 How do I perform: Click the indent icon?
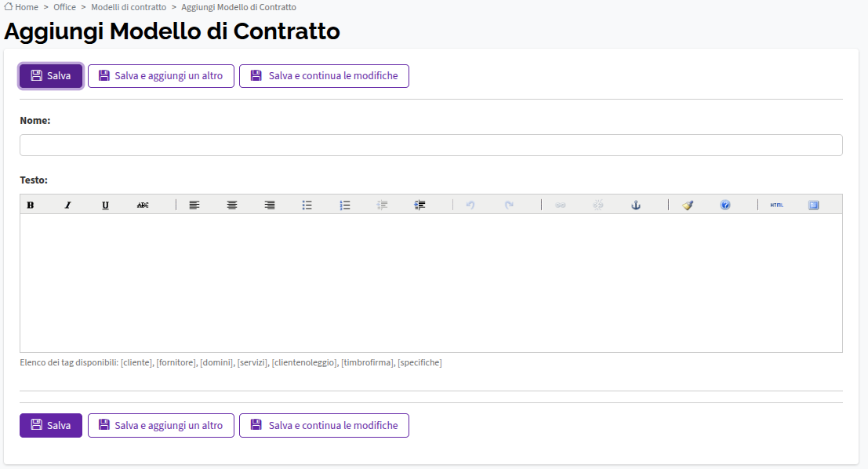pyautogui.click(x=419, y=205)
